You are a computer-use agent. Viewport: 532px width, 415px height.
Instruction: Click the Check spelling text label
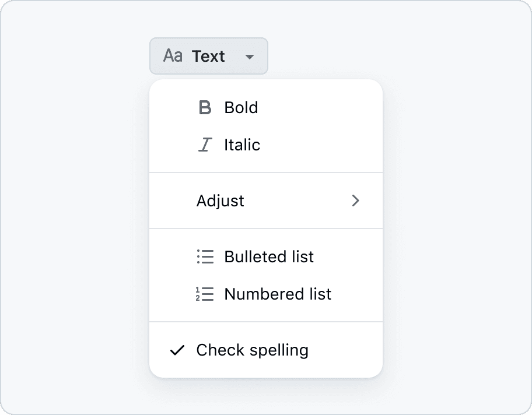click(252, 350)
